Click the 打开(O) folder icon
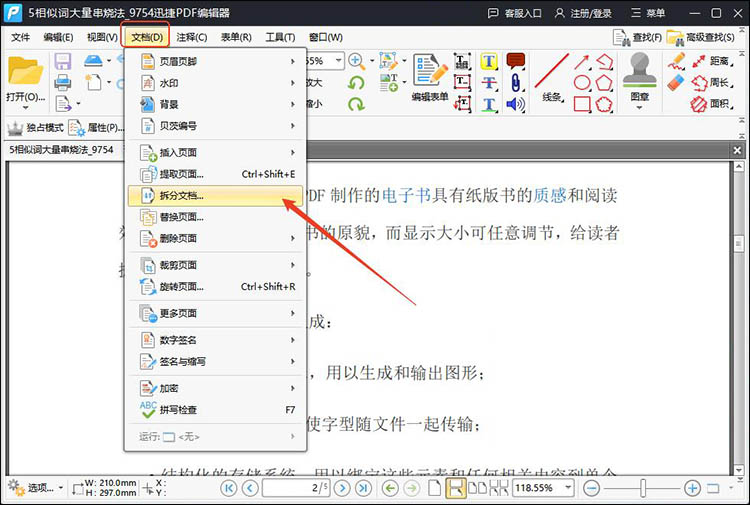The height and width of the screenshot is (505, 750). point(25,72)
